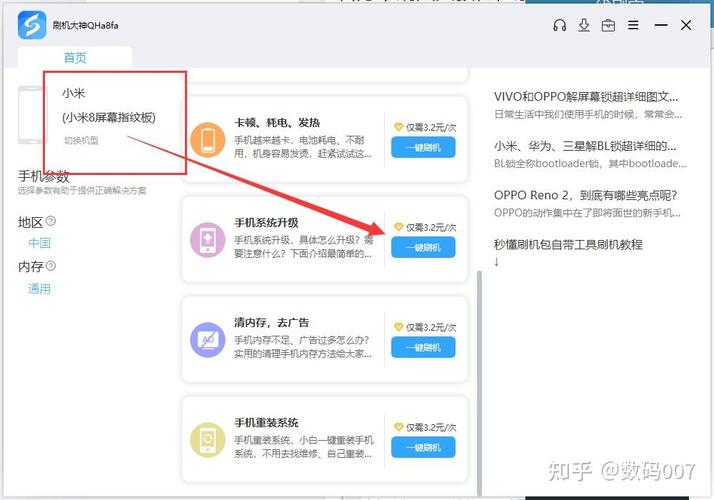The height and width of the screenshot is (500, 714).
Task: Open article 小米、华为、三星解BL锁超详细的
Action: coord(585,146)
